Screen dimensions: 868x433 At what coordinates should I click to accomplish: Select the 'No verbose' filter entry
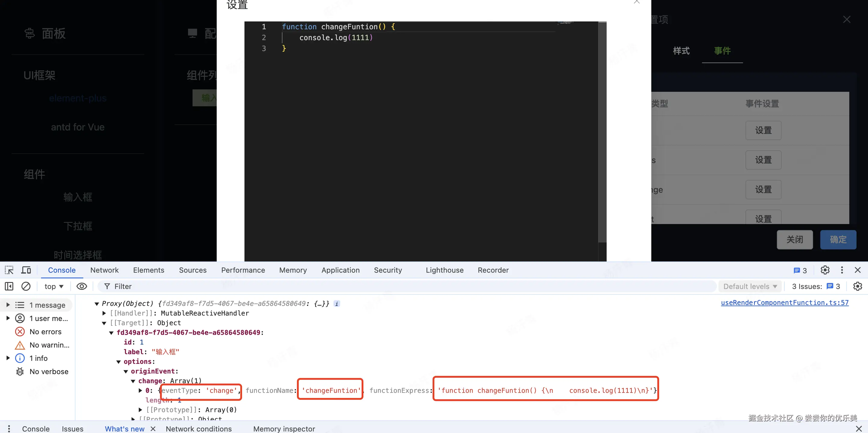[x=49, y=371]
